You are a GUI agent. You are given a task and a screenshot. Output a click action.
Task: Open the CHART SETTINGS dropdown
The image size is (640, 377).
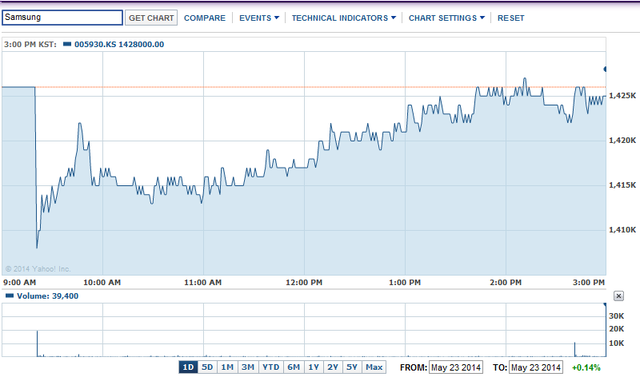[x=447, y=18]
